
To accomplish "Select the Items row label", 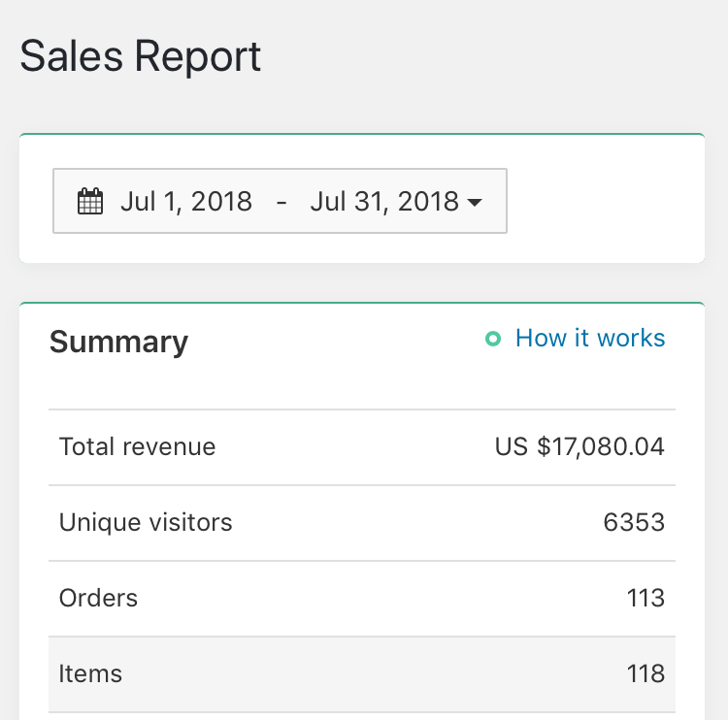I will click(90, 673).
